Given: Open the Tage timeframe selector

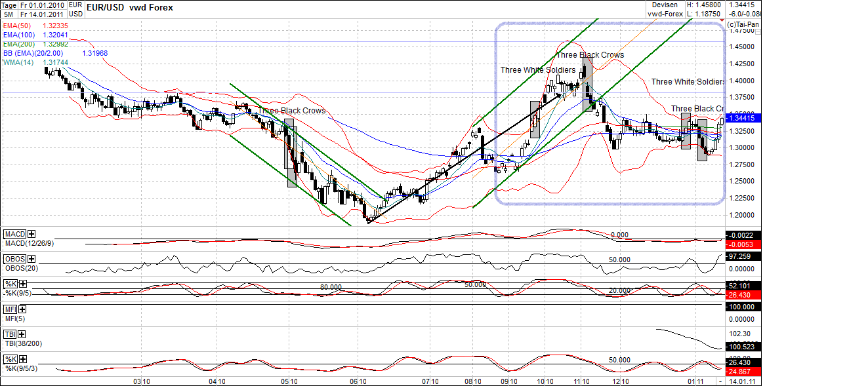Looking at the screenshot, I should click(8, 4).
